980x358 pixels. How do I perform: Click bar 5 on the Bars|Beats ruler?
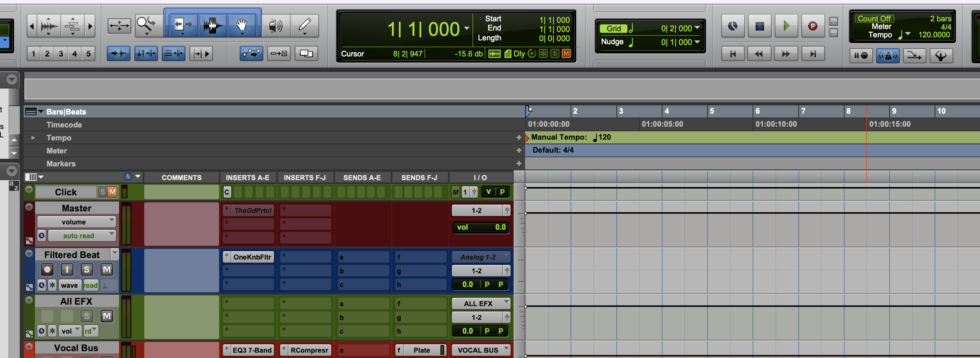point(712,111)
